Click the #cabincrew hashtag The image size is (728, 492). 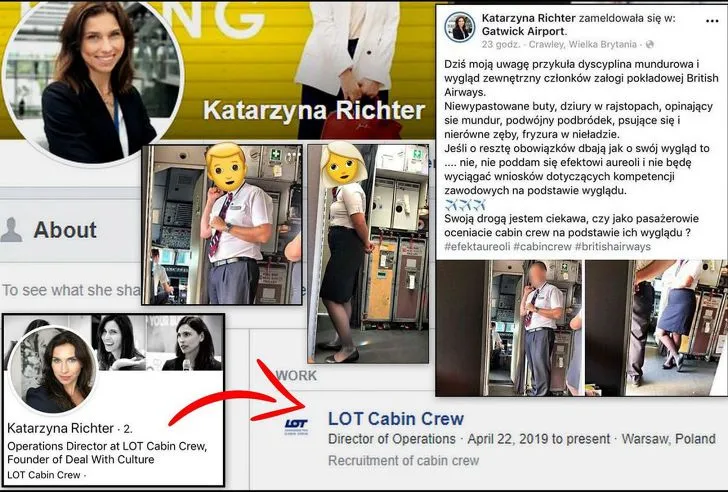click(542, 247)
